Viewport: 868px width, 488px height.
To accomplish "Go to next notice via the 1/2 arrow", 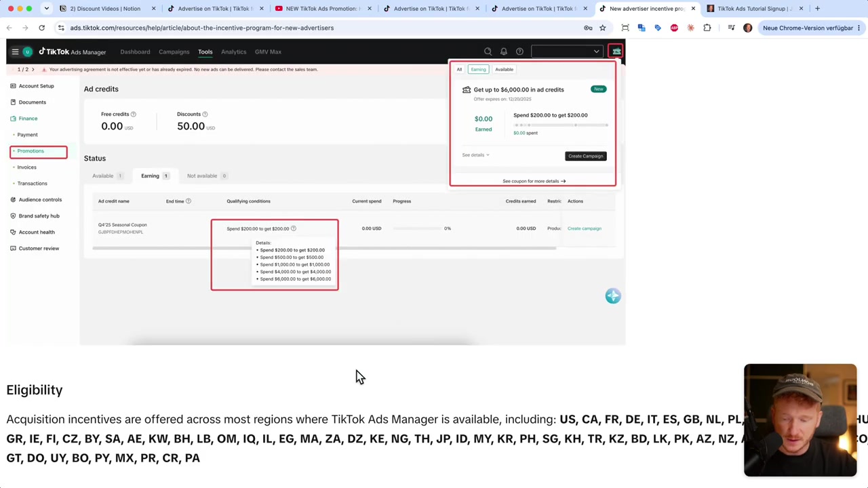I will 33,69.
